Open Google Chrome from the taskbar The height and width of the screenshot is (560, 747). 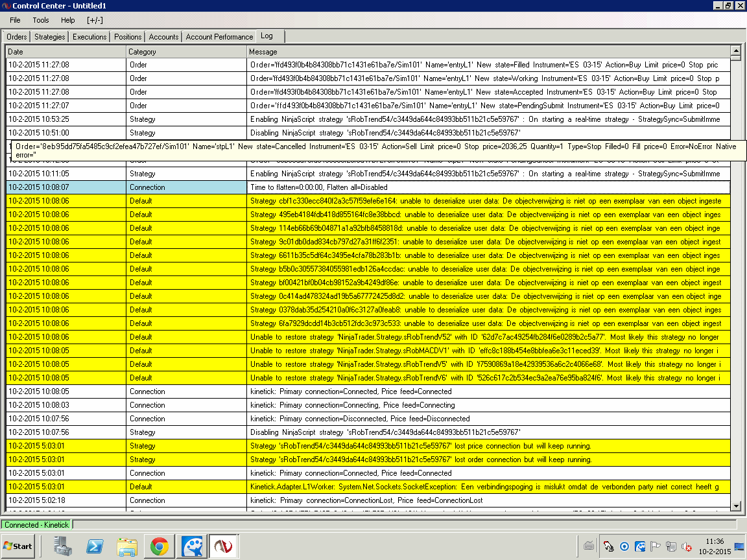[159, 546]
